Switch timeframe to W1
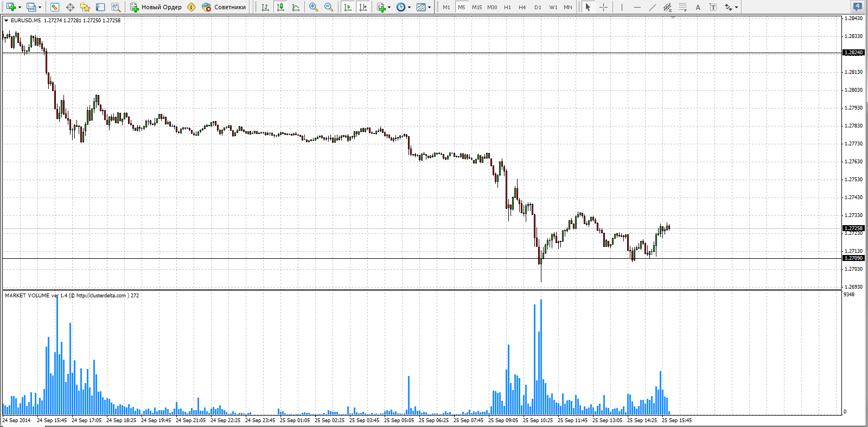The height and width of the screenshot is (427, 868). 553,7
